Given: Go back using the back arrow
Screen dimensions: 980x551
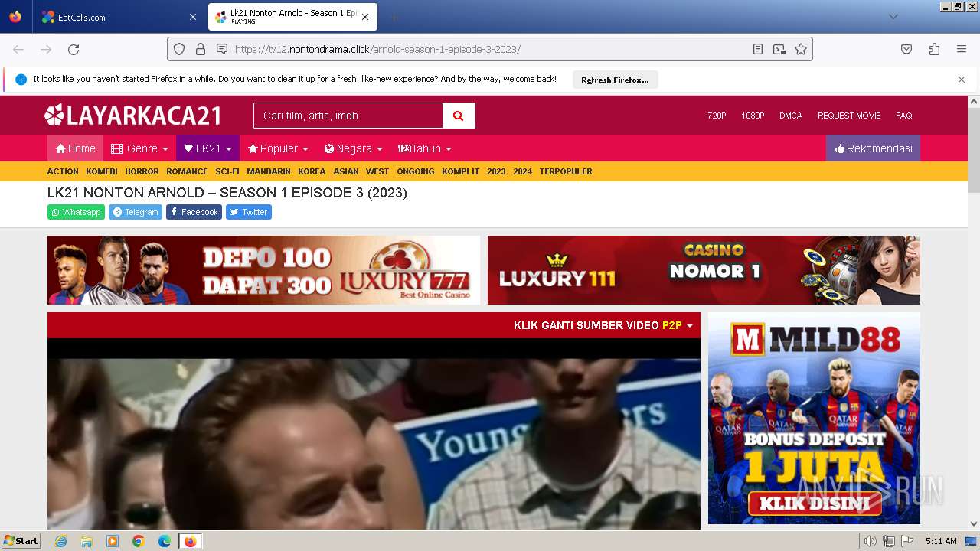Looking at the screenshot, I should 18,49.
